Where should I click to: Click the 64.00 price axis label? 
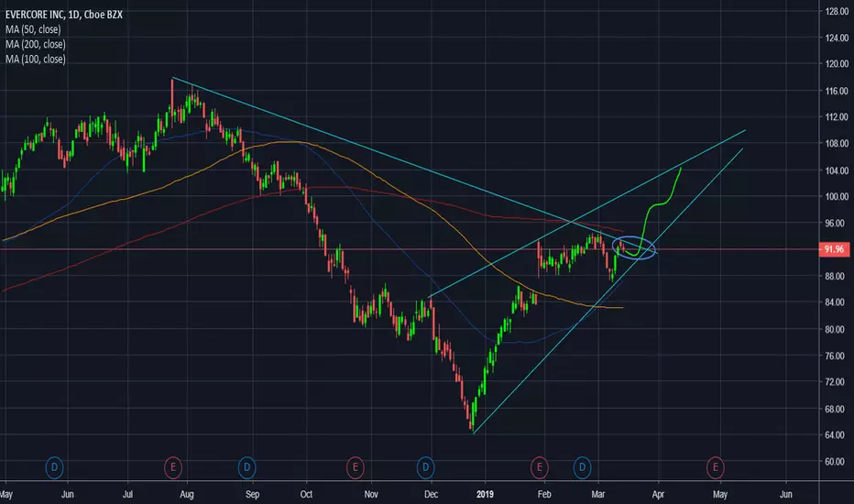[x=837, y=434]
